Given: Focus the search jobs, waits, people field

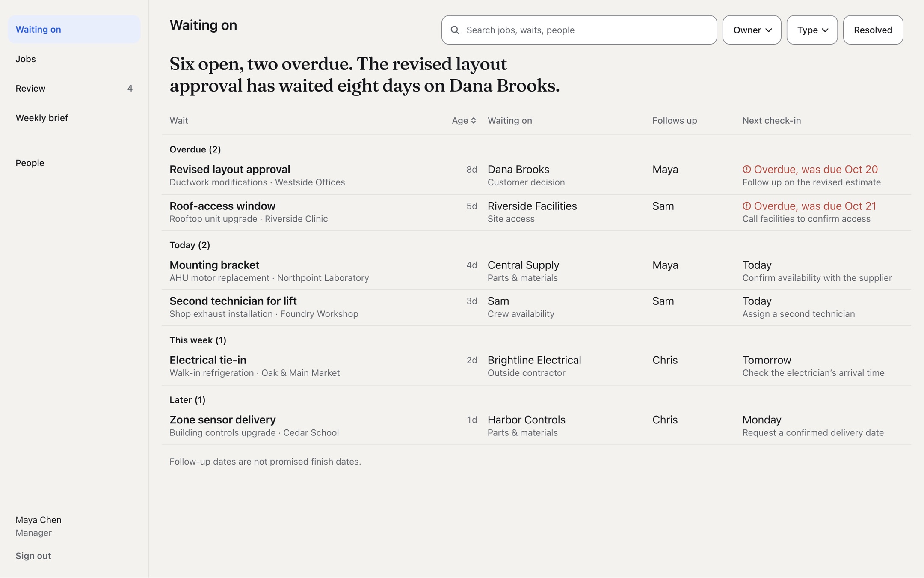Looking at the screenshot, I should click(579, 30).
